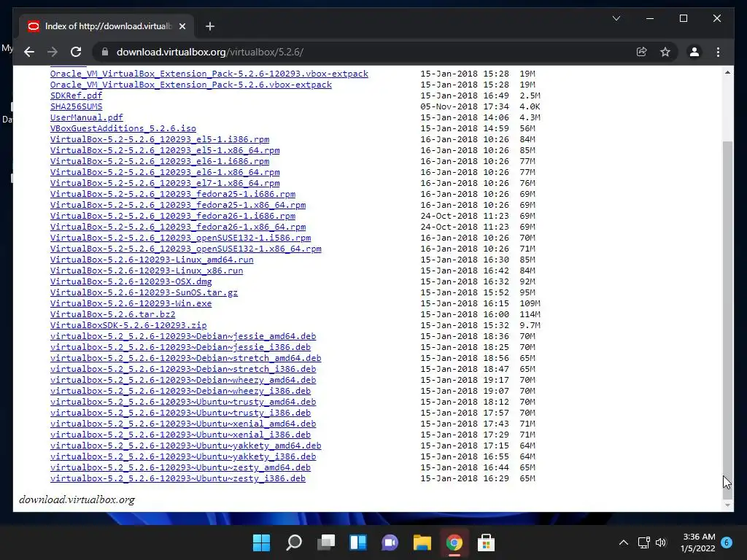Open the Windows Start menu

(x=262, y=542)
